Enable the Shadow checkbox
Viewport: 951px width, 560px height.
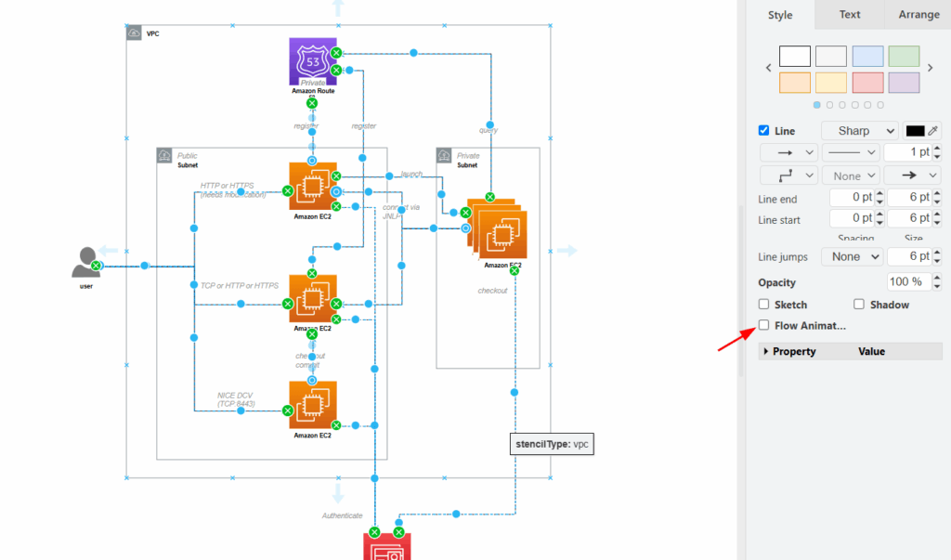pyautogui.click(x=858, y=305)
